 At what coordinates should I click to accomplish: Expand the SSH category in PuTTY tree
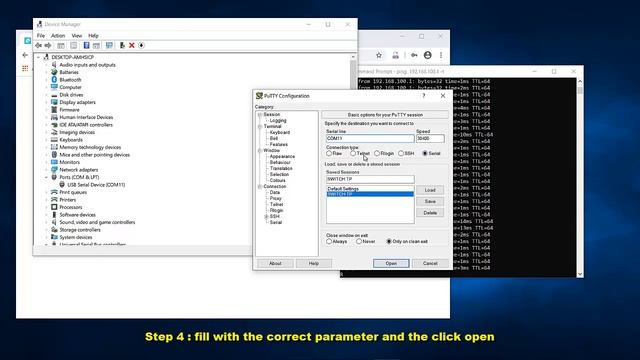coord(266,216)
